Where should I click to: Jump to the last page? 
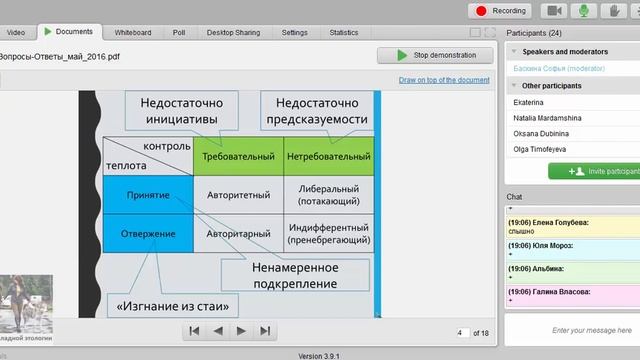pyautogui.click(x=265, y=331)
